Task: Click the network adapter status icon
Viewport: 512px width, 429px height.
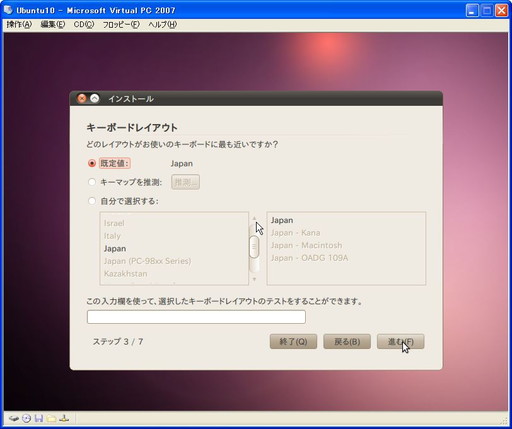Action: 64,418
